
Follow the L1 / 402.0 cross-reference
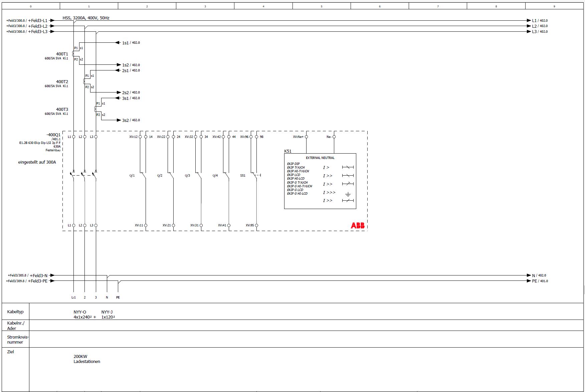[539, 21]
